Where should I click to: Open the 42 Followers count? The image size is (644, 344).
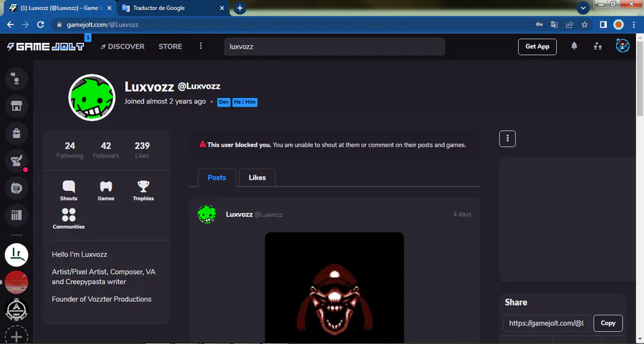click(x=106, y=150)
